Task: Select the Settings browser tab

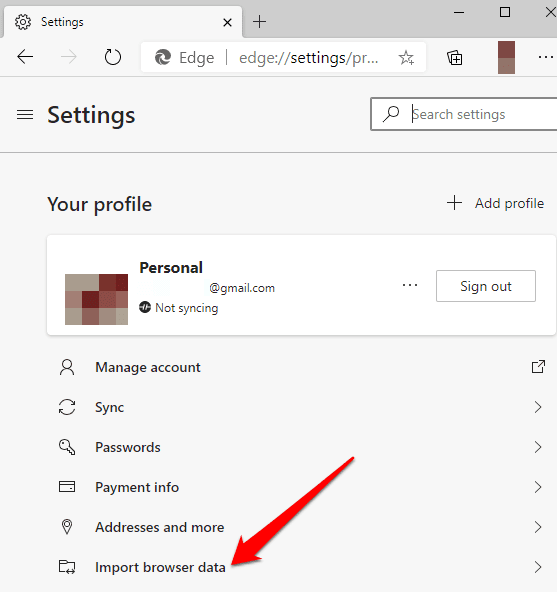Action: point(123,22)
